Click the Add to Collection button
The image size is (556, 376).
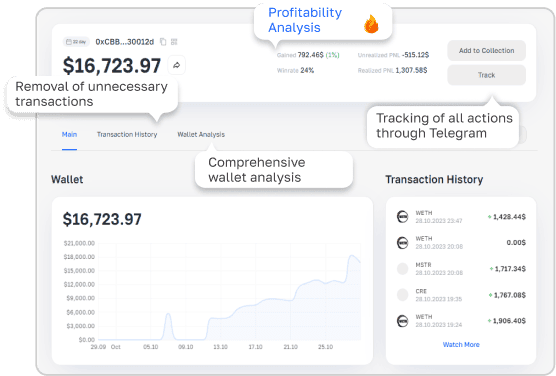[486, 51]
